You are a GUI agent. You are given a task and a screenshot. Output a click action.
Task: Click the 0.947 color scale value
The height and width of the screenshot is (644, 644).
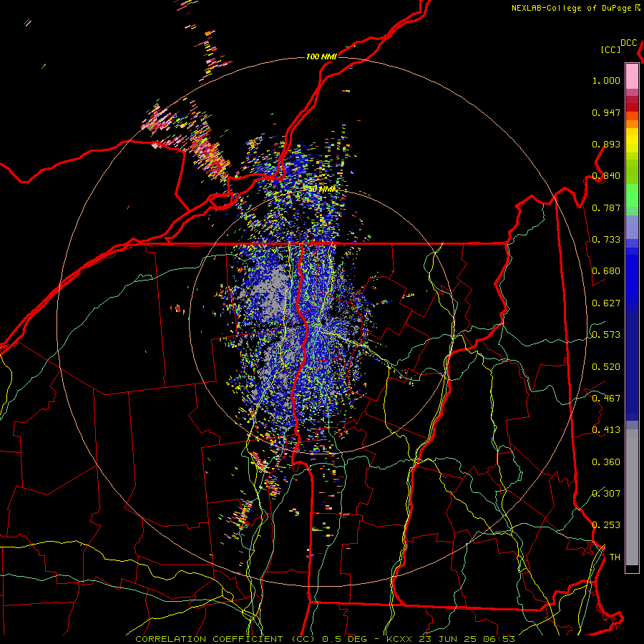coord(606,112)
